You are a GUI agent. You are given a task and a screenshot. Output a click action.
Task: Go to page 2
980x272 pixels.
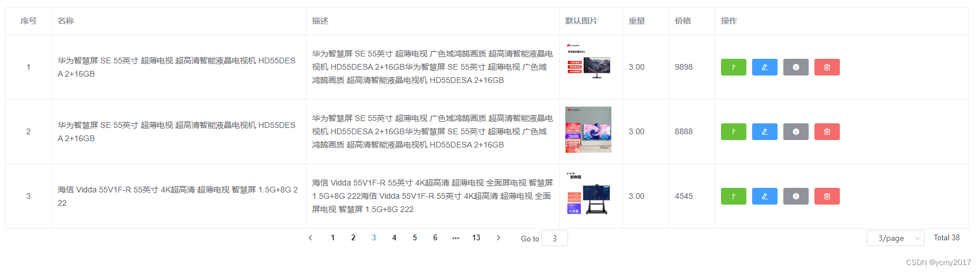[x=353, y=238]
